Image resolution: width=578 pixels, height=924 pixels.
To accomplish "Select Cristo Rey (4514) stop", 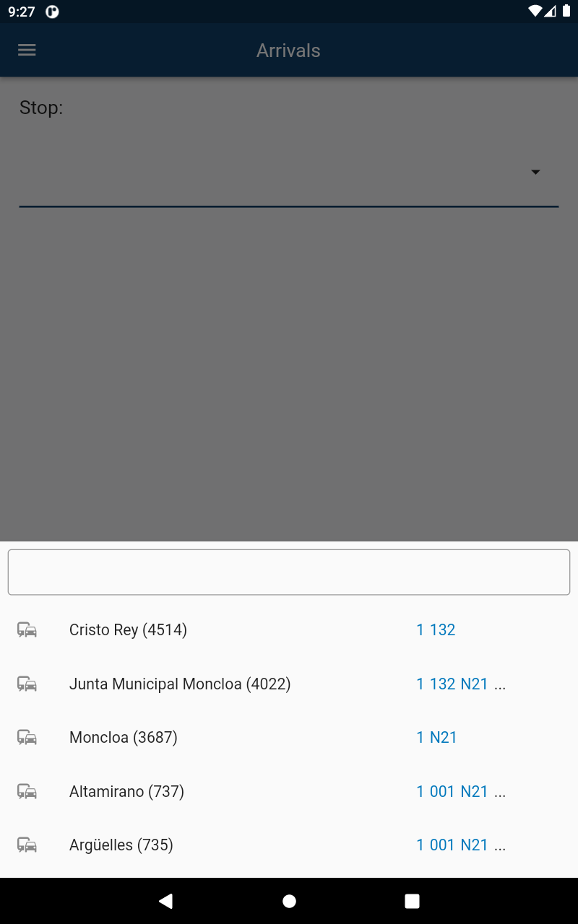I will coord(128,630).
